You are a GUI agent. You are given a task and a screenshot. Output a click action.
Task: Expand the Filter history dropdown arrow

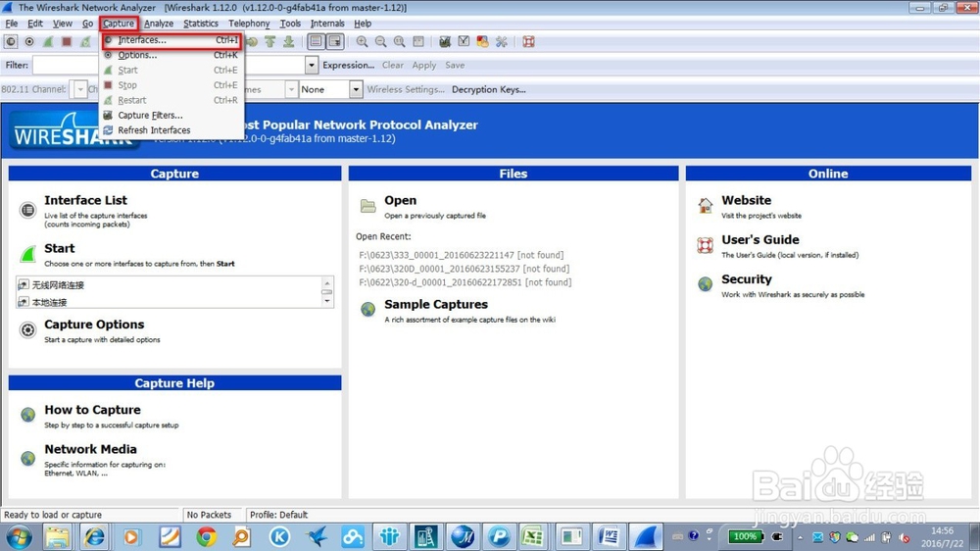coord(312,65)
